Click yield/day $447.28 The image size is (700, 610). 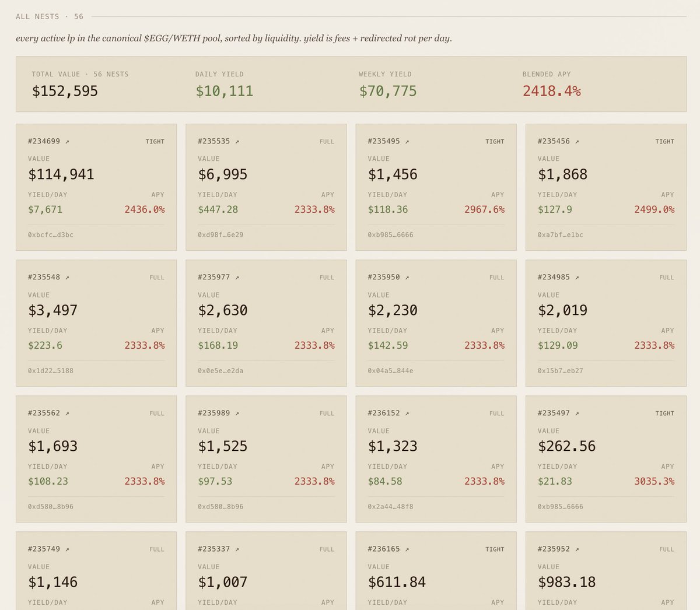coord(218,209)
